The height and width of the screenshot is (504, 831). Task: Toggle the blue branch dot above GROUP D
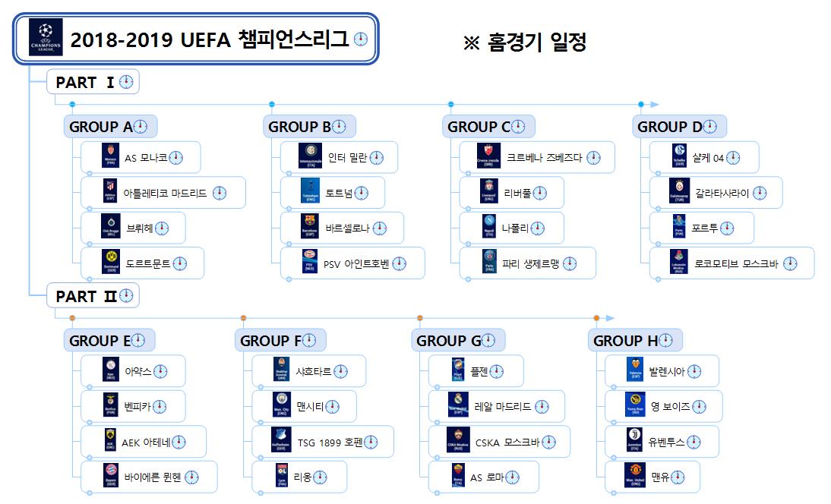(641, 104)
